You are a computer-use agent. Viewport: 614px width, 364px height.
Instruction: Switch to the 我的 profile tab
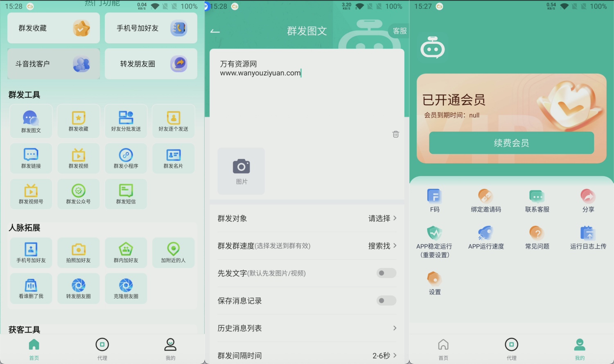pos(579,348)
